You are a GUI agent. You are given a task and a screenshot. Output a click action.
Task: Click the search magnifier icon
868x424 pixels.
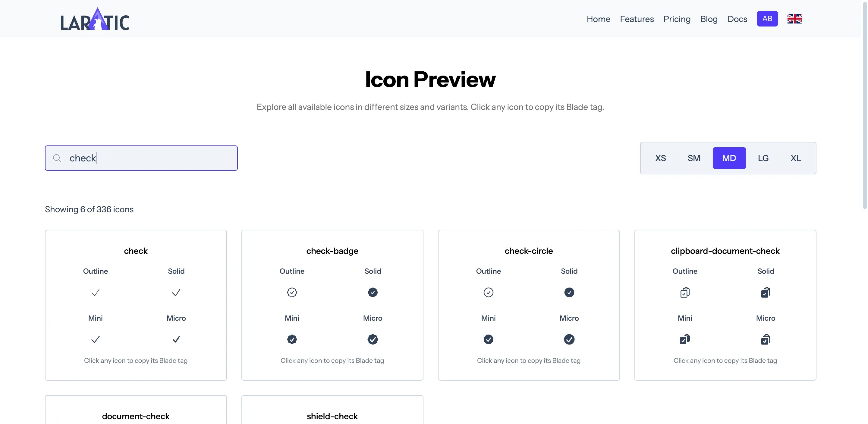57,158
